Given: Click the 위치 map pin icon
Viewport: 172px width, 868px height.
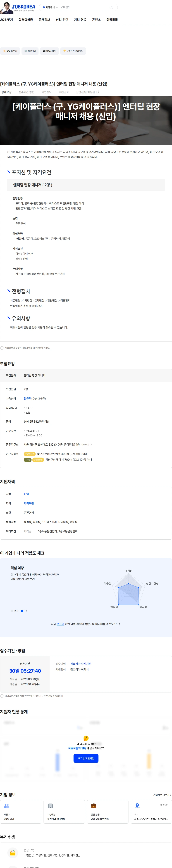Looking at the screenshot, I should pyautogui.click(x=137, y=806).
